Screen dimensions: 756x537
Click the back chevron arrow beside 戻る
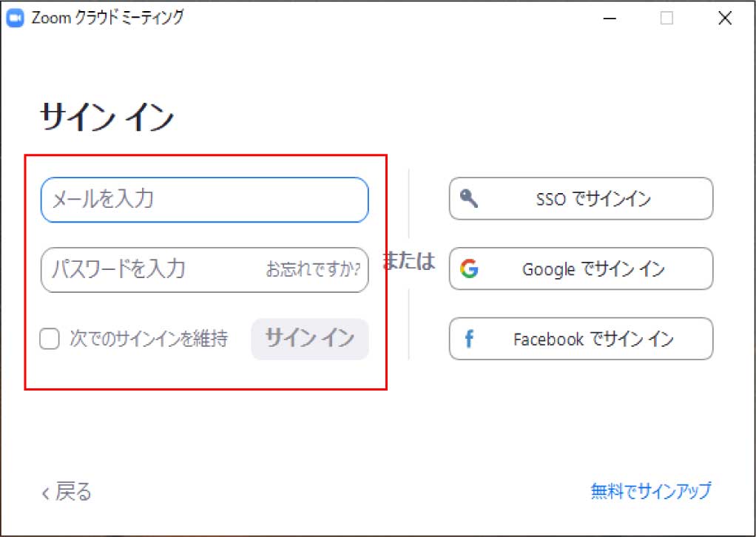point(46,492)
